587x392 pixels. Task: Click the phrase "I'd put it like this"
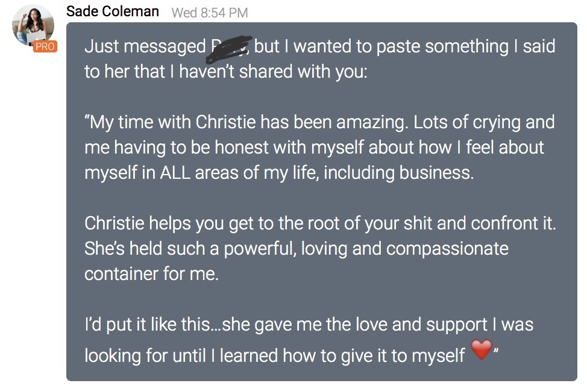click(x=148, y=325)
